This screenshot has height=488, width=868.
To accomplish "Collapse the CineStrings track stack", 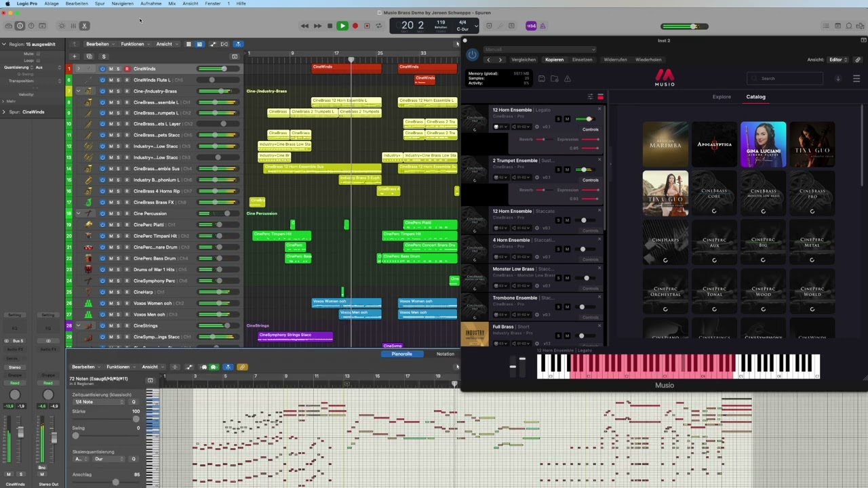I will 78,325.
